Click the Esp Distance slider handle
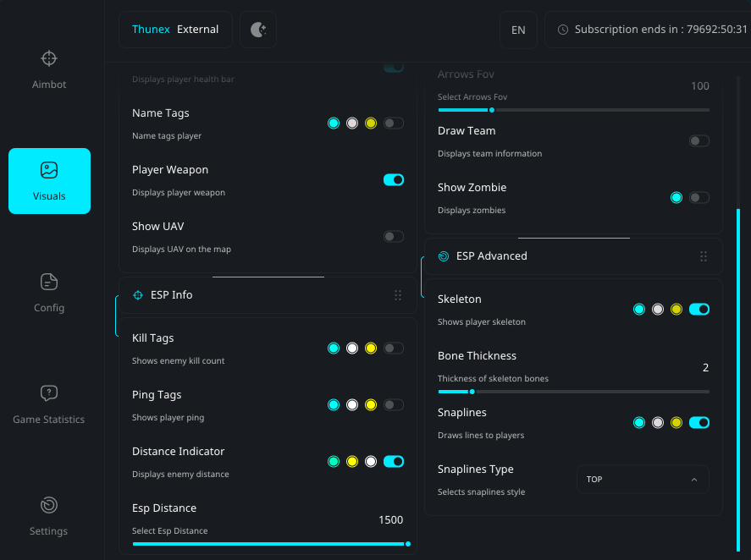The image size is (751, 560). (407, 544)
